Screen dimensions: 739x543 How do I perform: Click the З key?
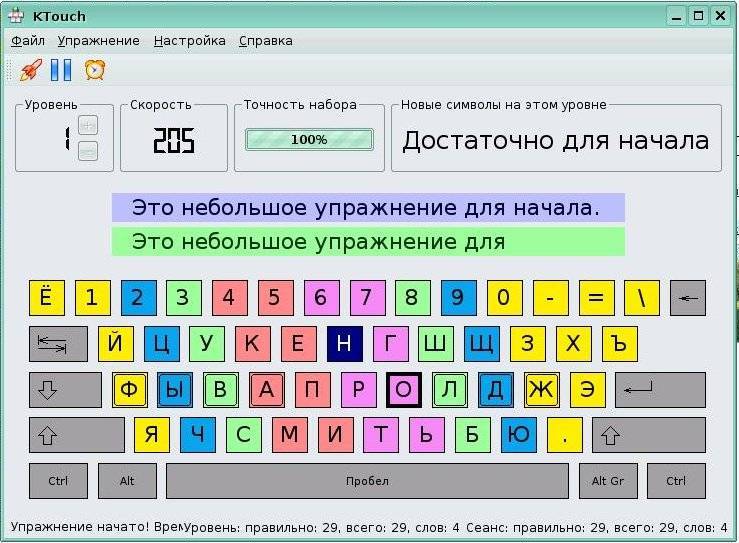[528, 344]
